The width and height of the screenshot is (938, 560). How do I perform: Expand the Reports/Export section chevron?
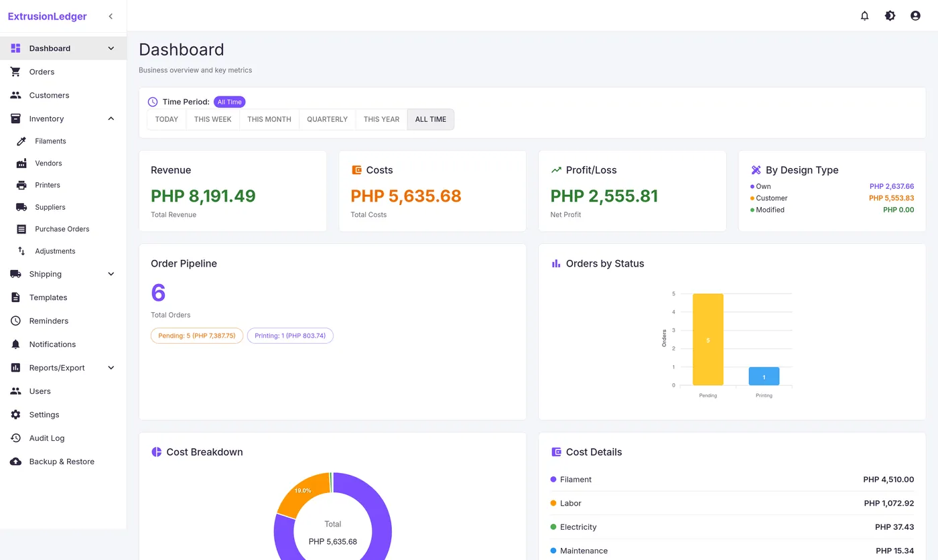(111, 368)
